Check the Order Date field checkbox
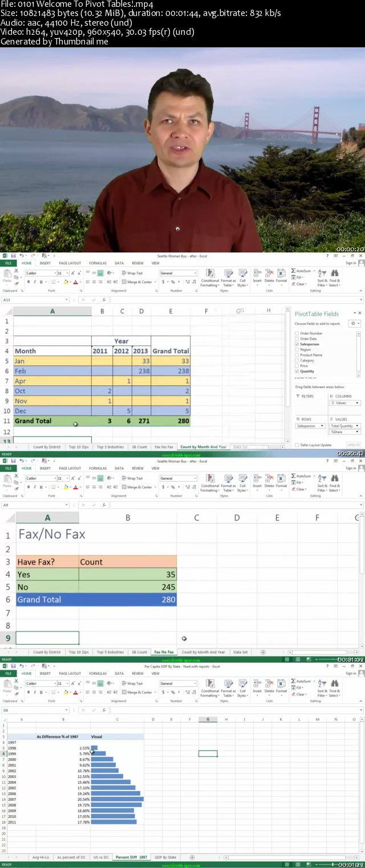The image size is (365, 868). pos(297,339)
